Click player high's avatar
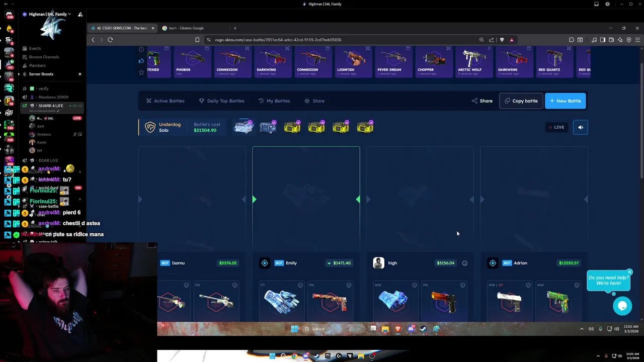Image resolution: width=644 pixels, height=362 pixels. [x=379, y=263]
